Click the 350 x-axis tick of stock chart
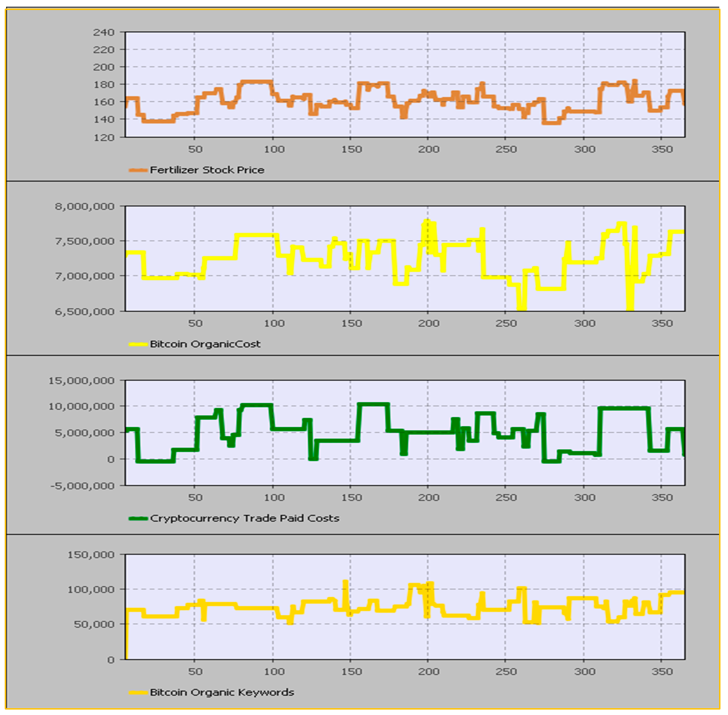Viewport: 728px width, 715px height. click(662, 149)
